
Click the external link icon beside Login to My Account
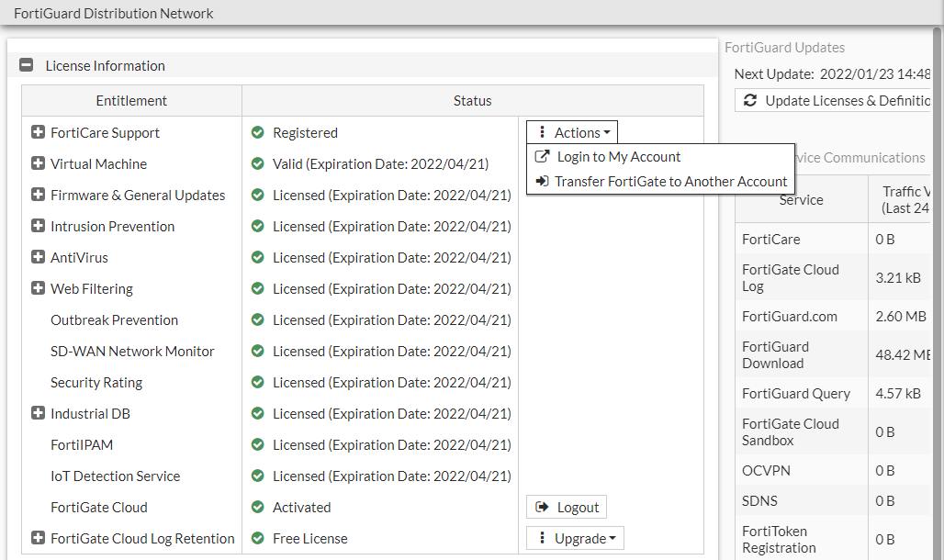[540, 156]
